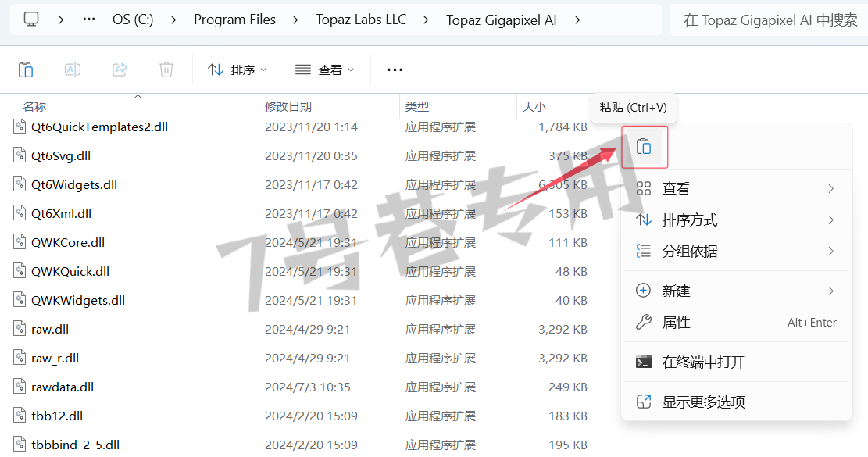
Task: Sort files by the 修改日期 column header
Action: [288, 106]
